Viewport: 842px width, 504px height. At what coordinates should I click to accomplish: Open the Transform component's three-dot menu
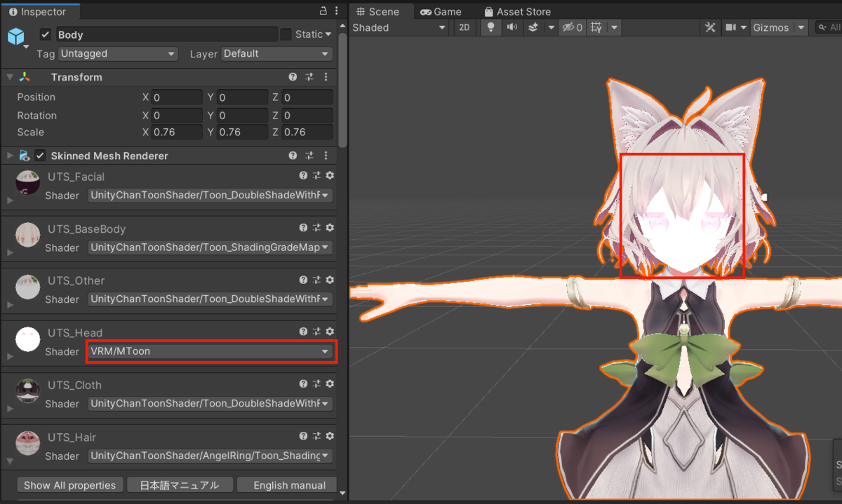point(326,77)
